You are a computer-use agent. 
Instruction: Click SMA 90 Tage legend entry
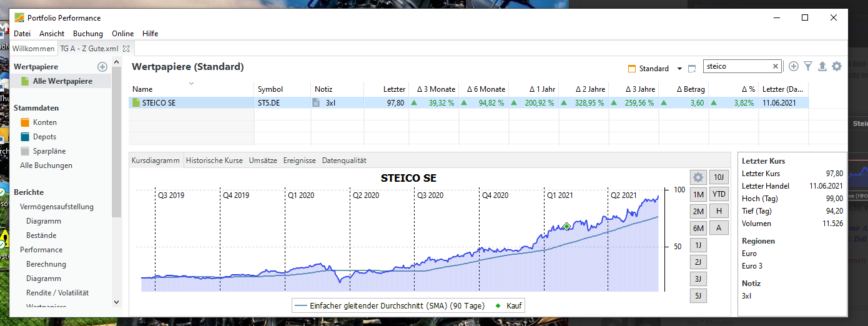[x=390, y=306]
